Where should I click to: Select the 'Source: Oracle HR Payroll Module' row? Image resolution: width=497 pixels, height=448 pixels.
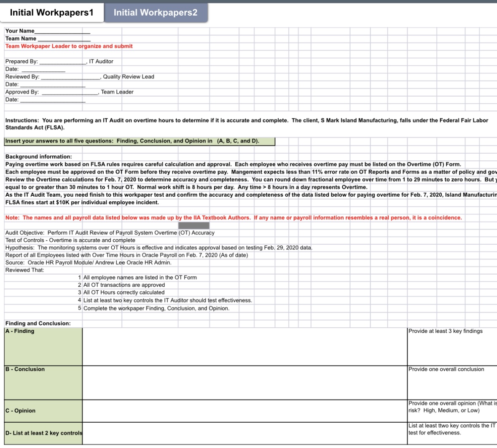[x=89, y=262]
